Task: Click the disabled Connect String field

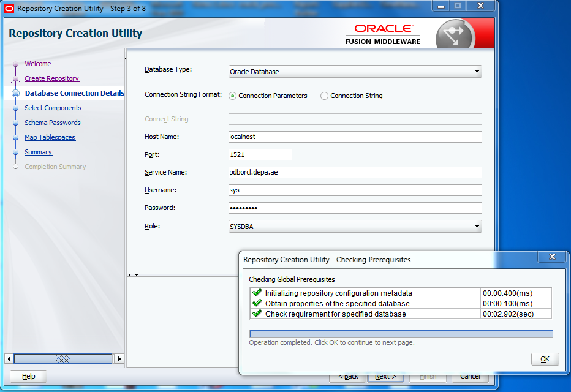Action: tap(355, 119)
